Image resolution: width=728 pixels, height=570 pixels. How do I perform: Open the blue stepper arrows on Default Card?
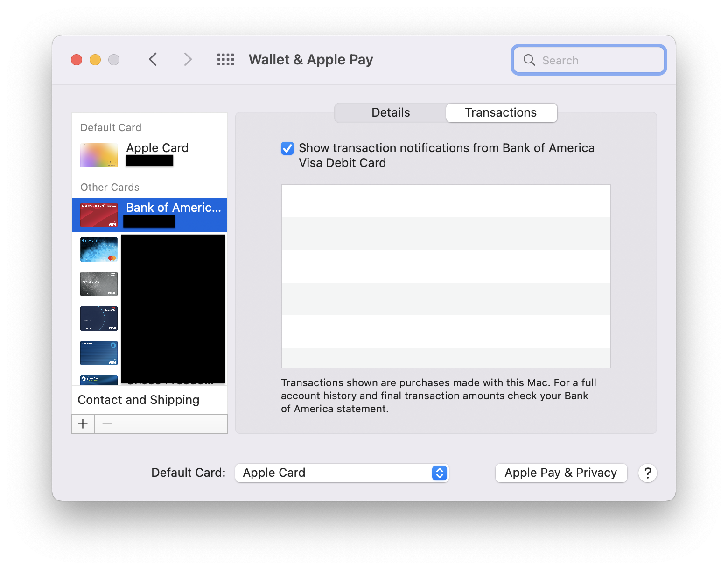point(438,473)
